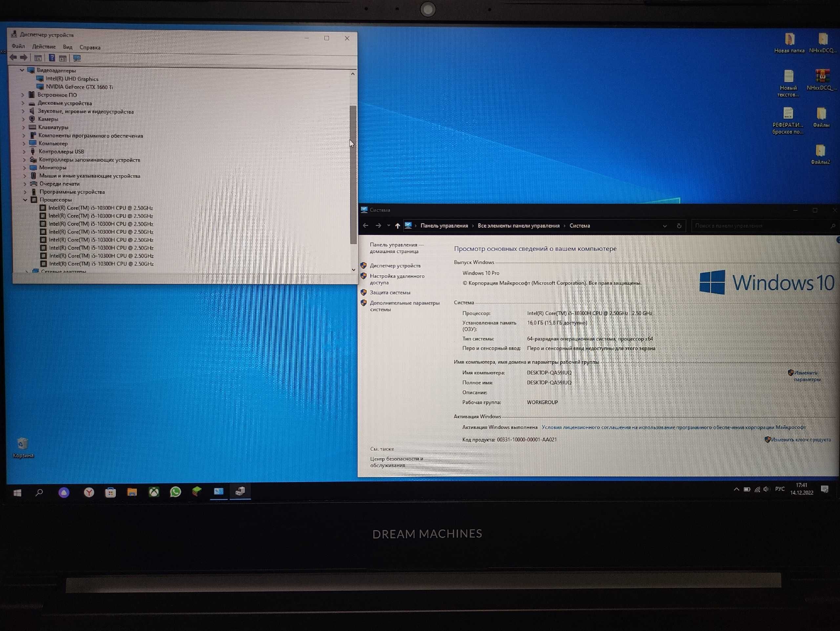Image resolution: width=840 pixels, height=631 pixels.
Task: Switch to Device Manager taskbar button
Action: click(x=241, y=491)
